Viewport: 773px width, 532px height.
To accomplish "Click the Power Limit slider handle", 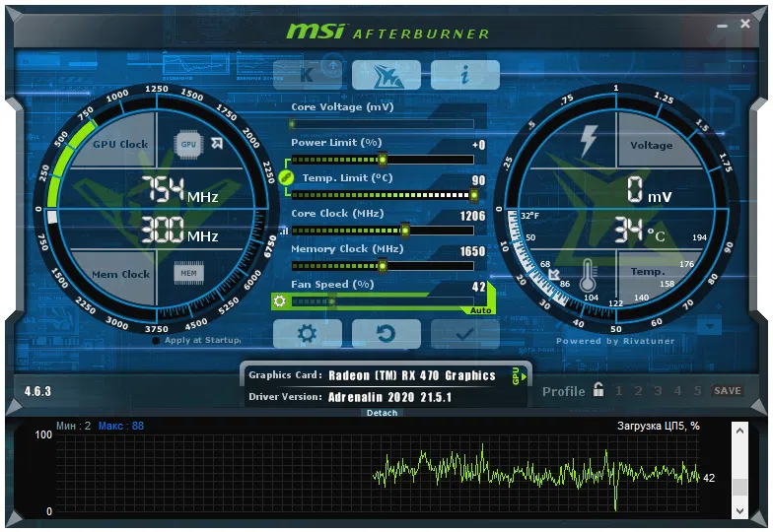I will pos(383,160).
